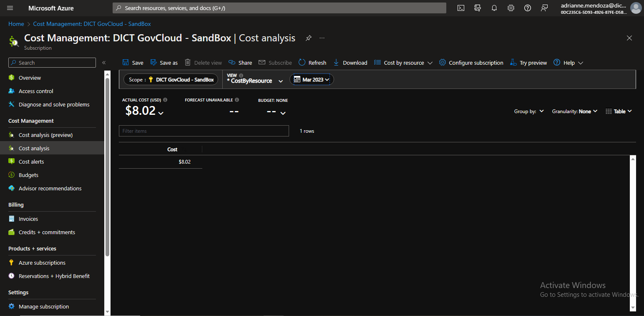Open the Granularity: None dropdown

coord(575,111)
